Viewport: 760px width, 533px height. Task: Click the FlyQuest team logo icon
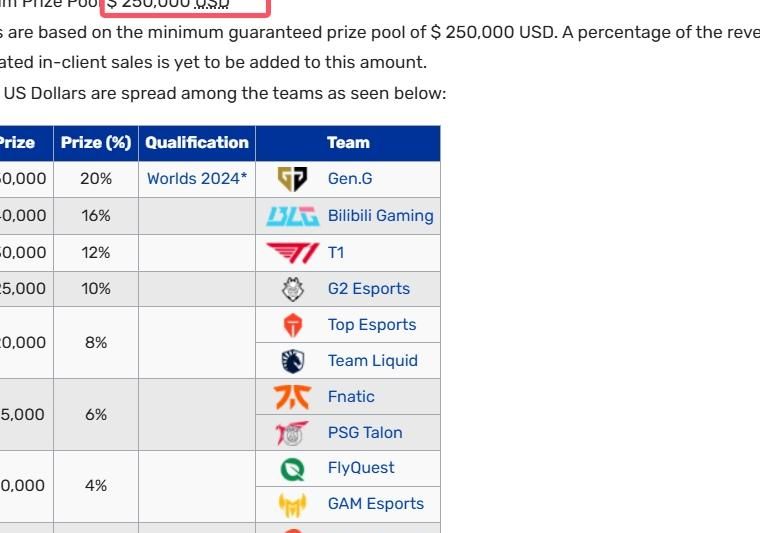pyautogui.click(x=293, y=468)
